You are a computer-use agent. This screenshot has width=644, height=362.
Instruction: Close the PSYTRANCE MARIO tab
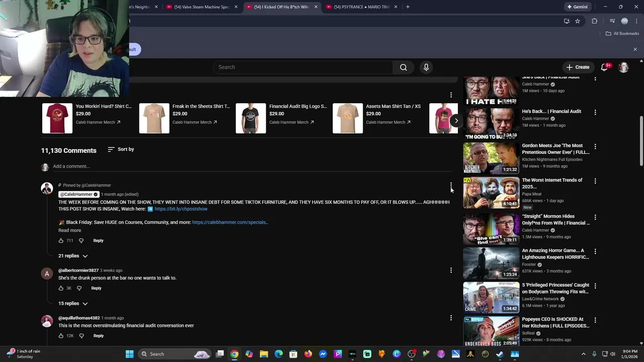pos(396,7)
